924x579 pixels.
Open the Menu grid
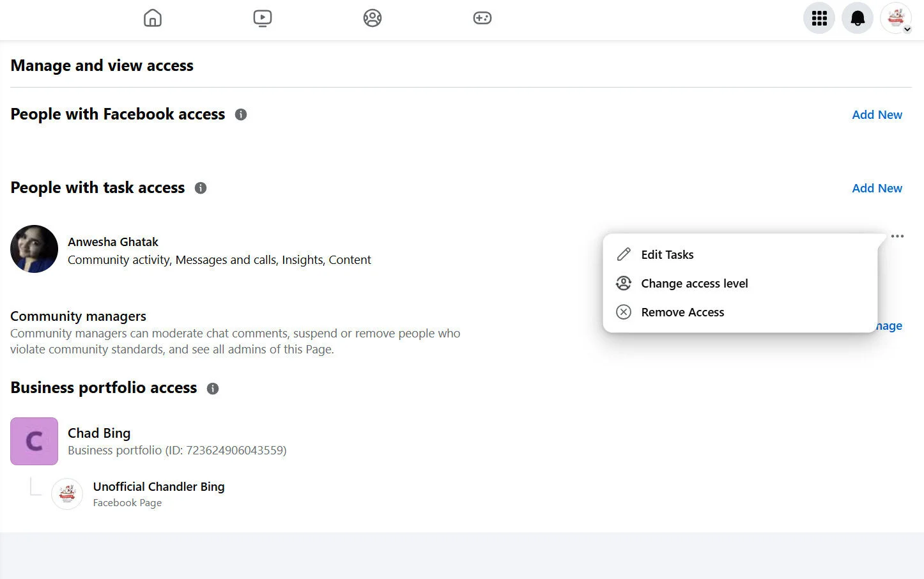[819, 18]
